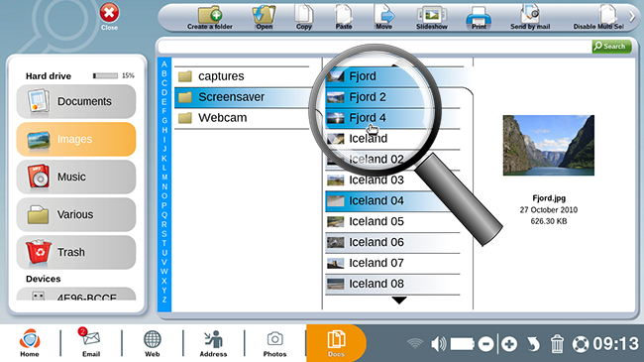This screenshot has height=362, width=644.
Task: Click the green Search button
Action: click(611, 47)
